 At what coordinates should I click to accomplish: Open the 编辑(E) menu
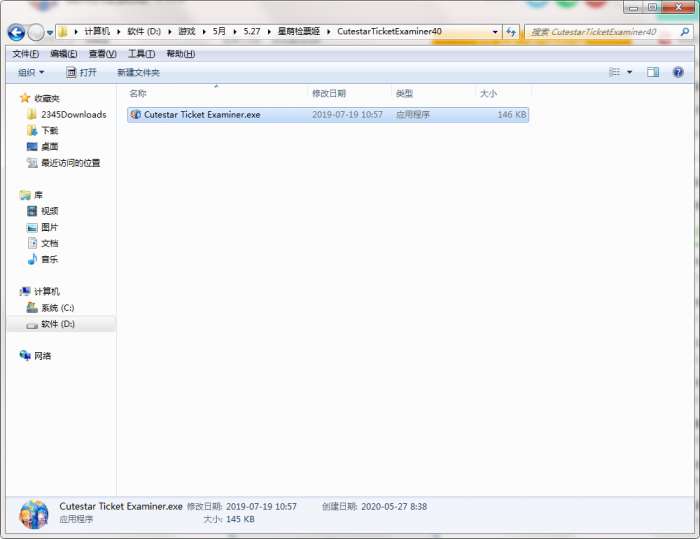tap(64, 54)
